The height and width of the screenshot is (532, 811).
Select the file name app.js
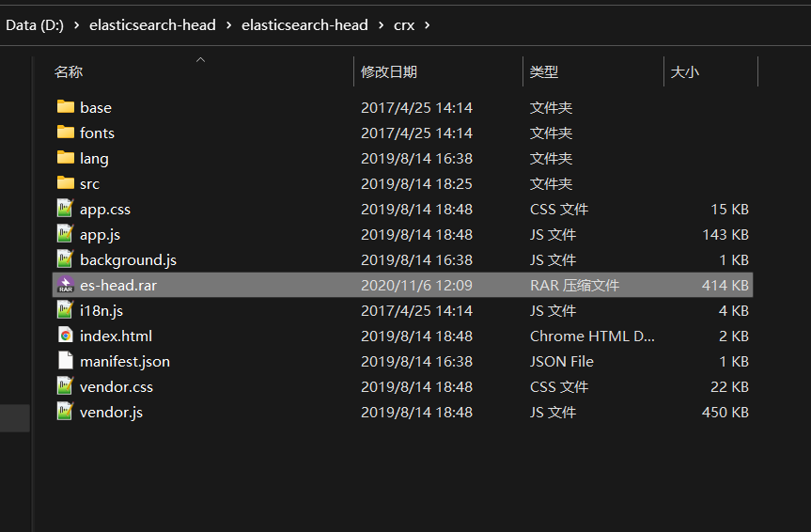(x=100, y=234)
